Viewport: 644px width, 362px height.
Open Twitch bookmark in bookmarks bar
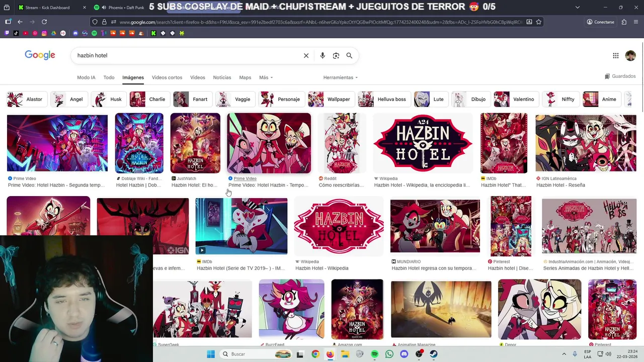click(7, 33)
